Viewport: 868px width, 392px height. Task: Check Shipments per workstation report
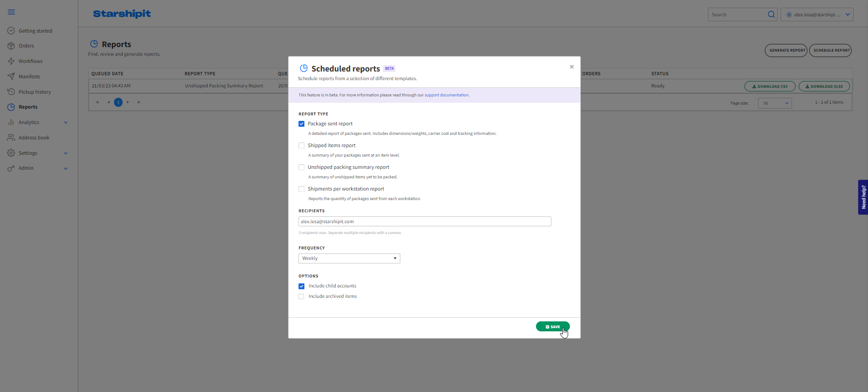[301, 189]
